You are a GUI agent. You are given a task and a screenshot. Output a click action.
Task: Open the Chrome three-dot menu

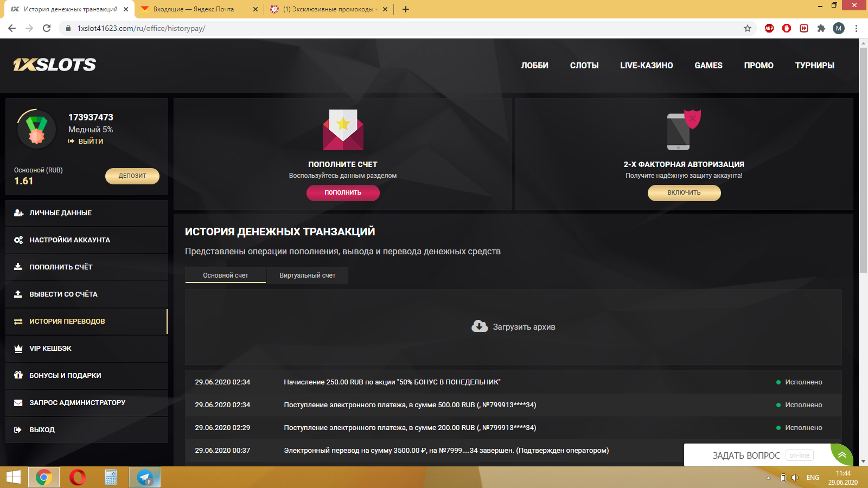click(856, 28)
